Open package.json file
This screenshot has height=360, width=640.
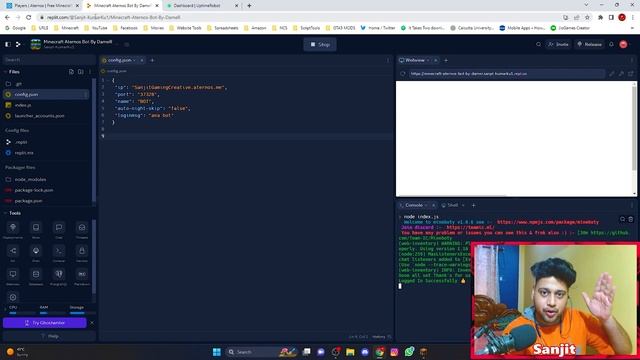[46, 201]
